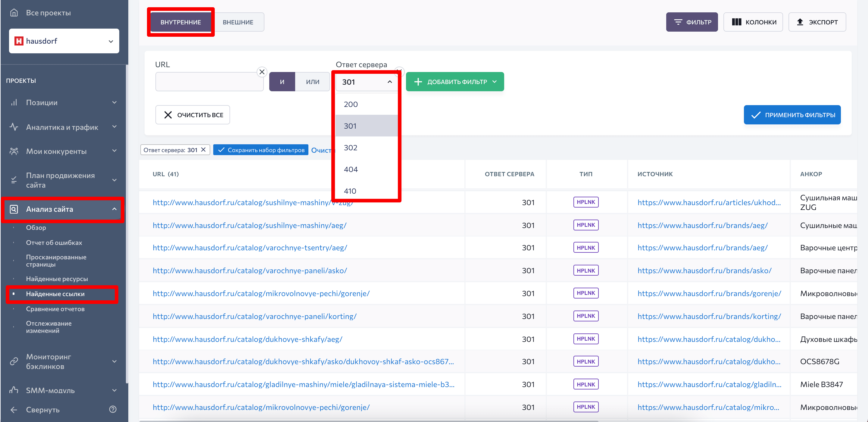The image size is (868, 422).
Task: Remove the Ответ сервера: 301 filter chip
Action: tap(203, 150)
